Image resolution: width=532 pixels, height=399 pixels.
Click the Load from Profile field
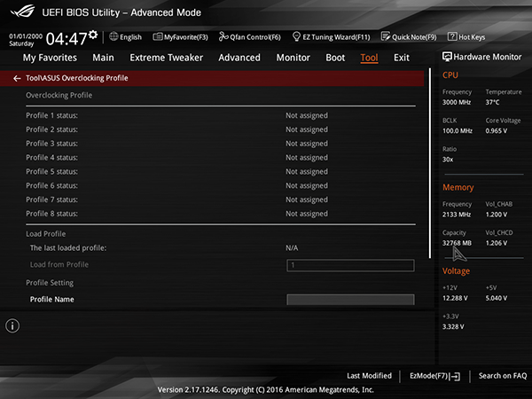click(350, 265)
